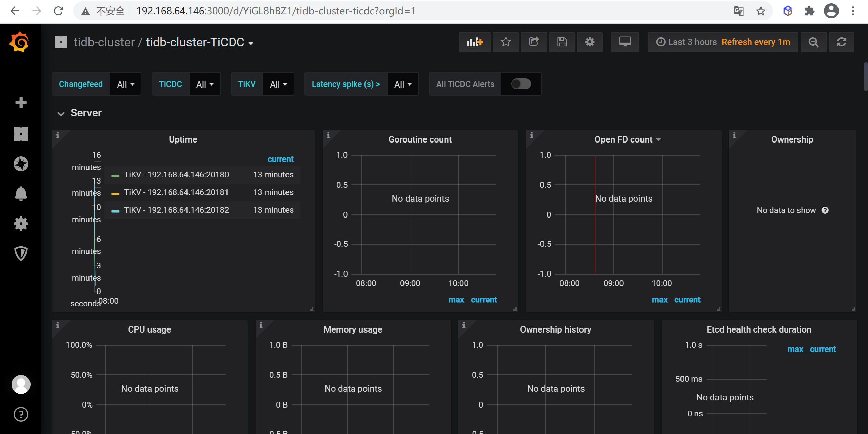Open the CPU usage panel title menu

point(150,329)
